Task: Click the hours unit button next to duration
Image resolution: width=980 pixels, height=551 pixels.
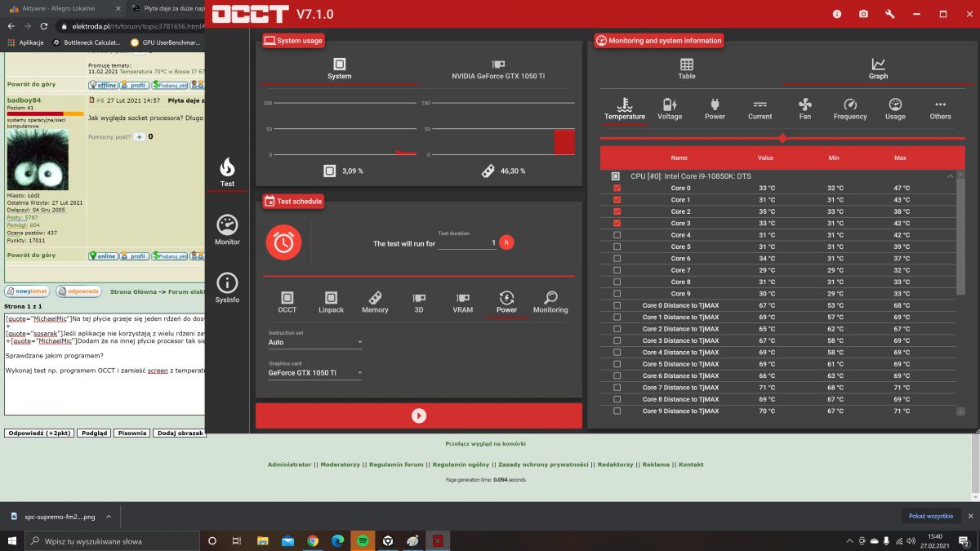Action: click(x=506, y=242)
